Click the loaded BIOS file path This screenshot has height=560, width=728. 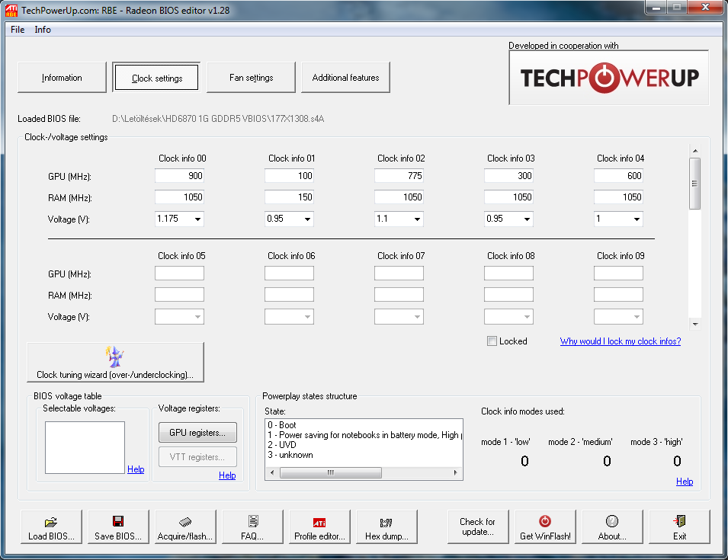218,119
